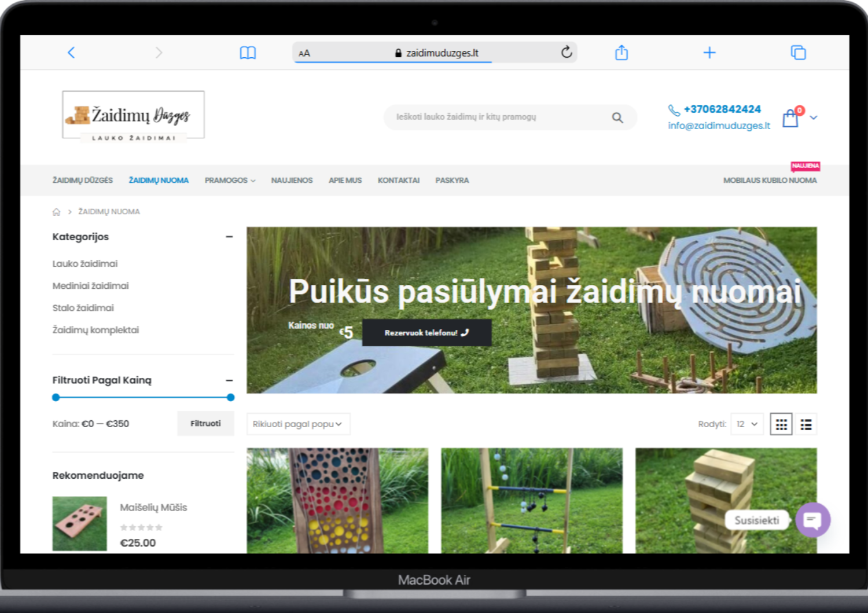The height and width of the screenshot is (613, 868).
Task: Click the right price slider handle
Action: (x=231, y=398)
